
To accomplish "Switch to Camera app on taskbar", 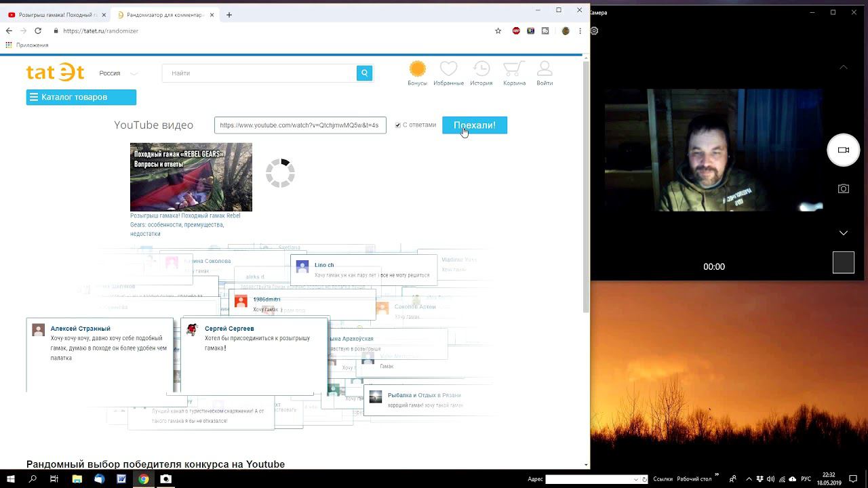I will pyautogui.click(x=166, y=479).
